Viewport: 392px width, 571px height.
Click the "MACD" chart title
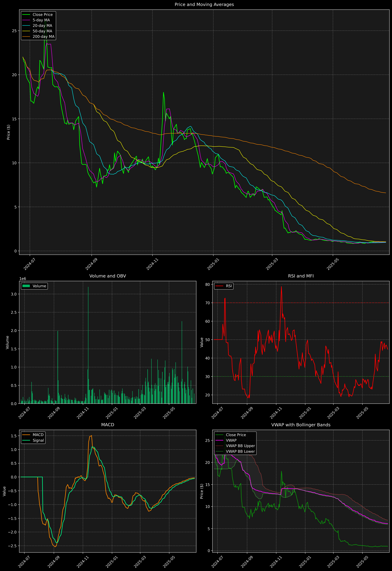[108, 425]
